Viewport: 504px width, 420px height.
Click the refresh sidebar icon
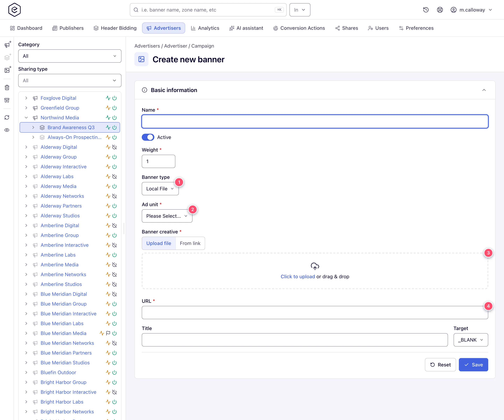tap(7, 117)
